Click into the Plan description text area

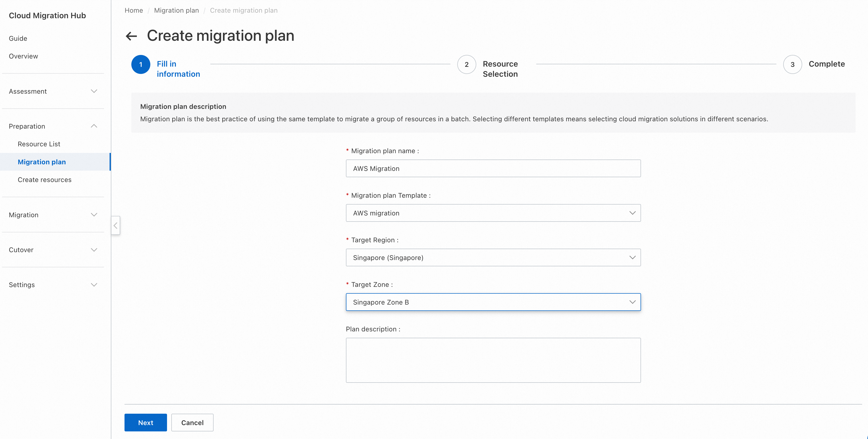[493, 360]
